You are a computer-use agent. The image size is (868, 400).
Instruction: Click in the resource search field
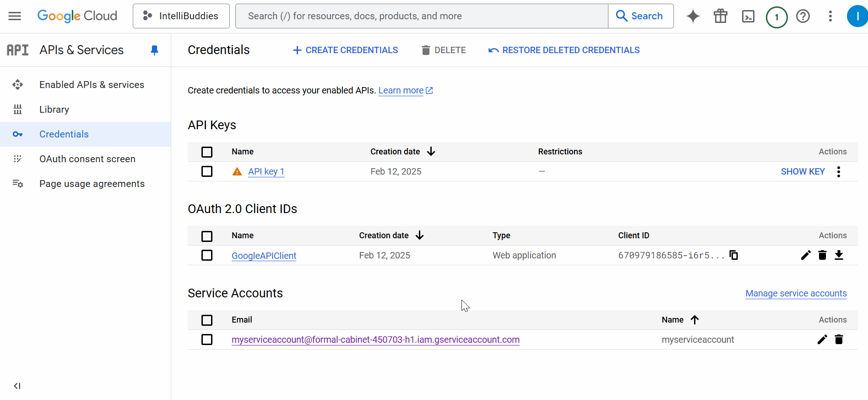pos(421,16)
